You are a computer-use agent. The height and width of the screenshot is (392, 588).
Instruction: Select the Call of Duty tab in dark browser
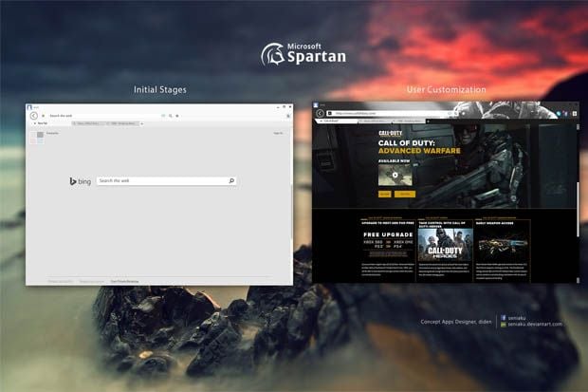(x=336, y=121)
